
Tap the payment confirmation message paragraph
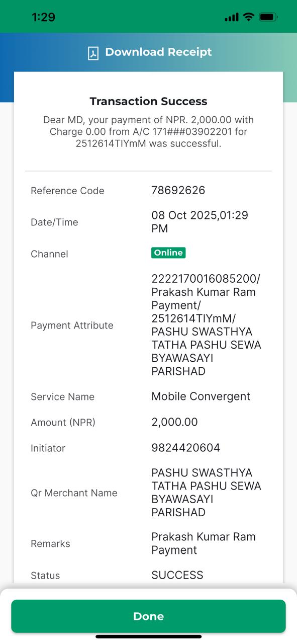[148, 132]
